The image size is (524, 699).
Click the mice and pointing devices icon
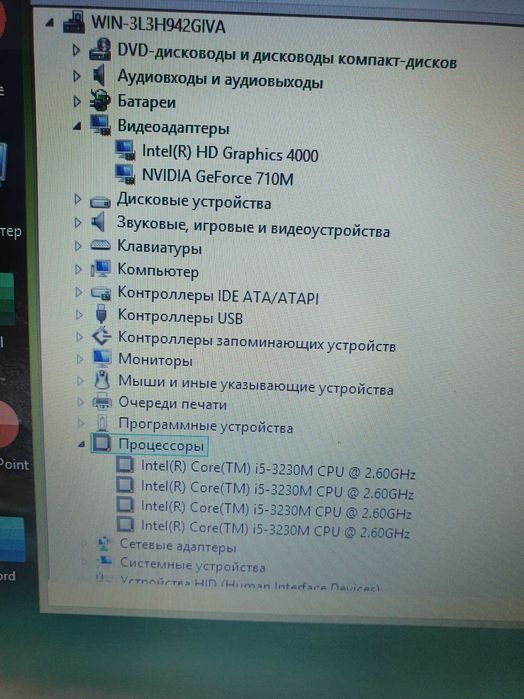[x=102, y=380]
